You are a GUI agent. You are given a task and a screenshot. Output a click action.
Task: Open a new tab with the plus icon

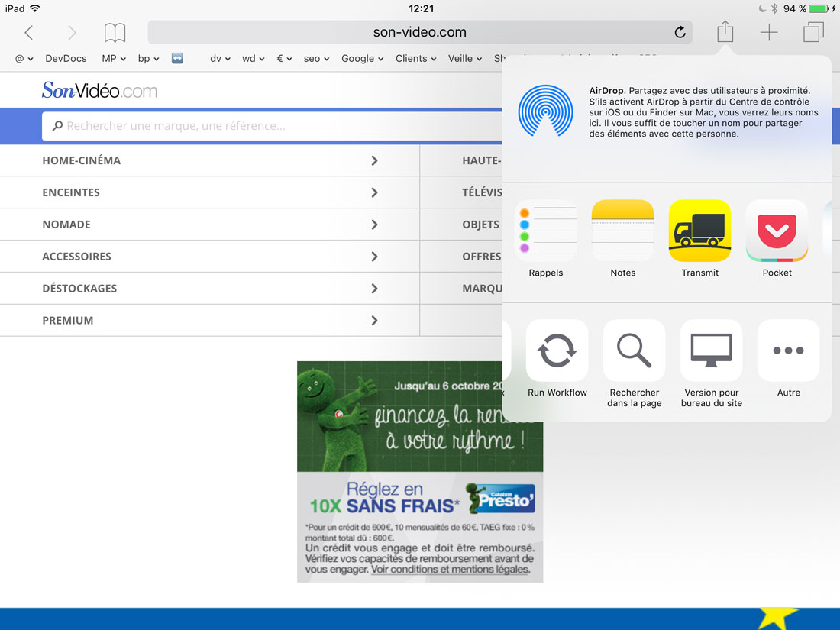coord(769,32)
